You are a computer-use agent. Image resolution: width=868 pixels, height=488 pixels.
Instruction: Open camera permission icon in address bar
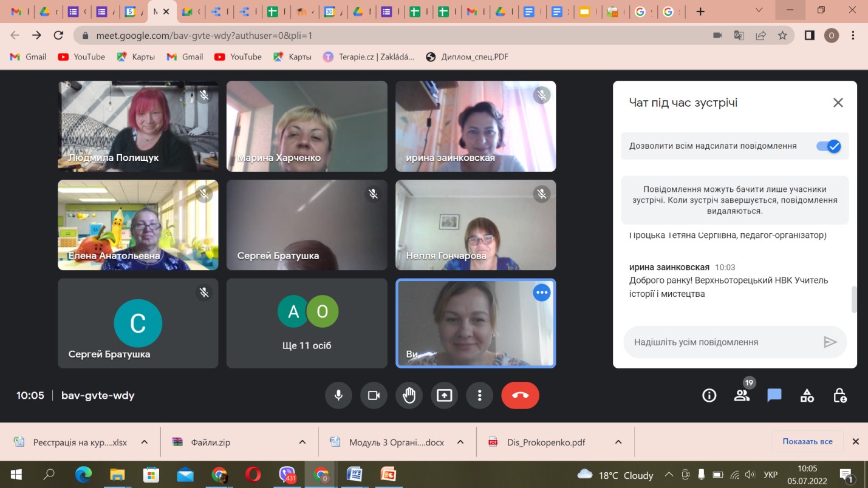pos(717,35)
